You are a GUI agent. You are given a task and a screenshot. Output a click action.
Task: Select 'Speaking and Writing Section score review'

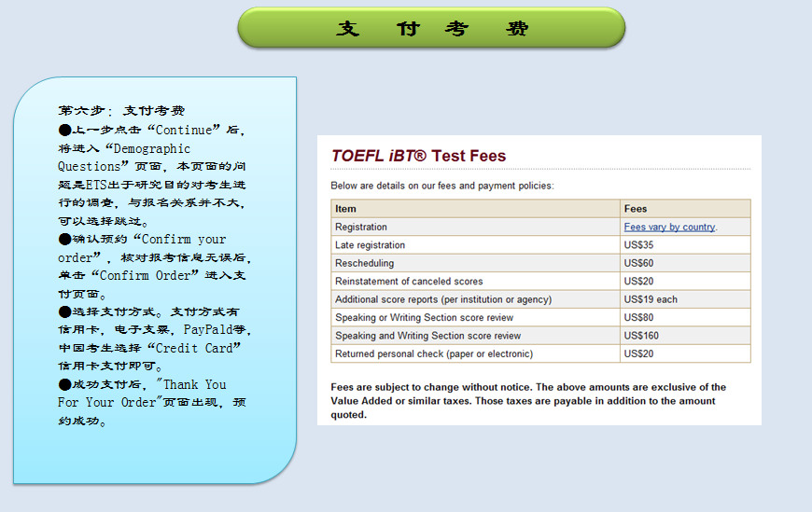[x=427, y=336]
